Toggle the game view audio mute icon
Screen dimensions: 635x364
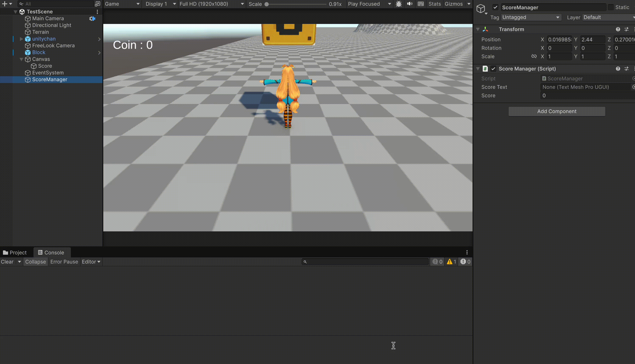click(410, 4)
